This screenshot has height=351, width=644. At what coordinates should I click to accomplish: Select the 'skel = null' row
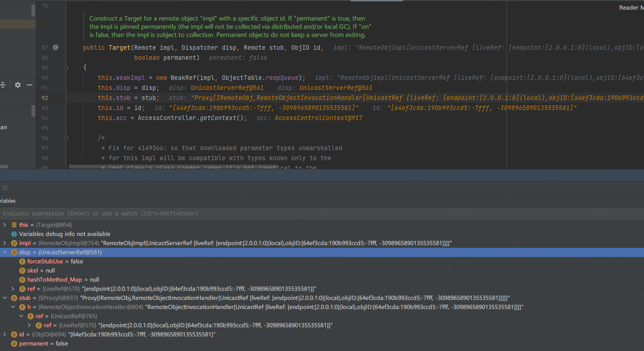click(x=322, y=271)
